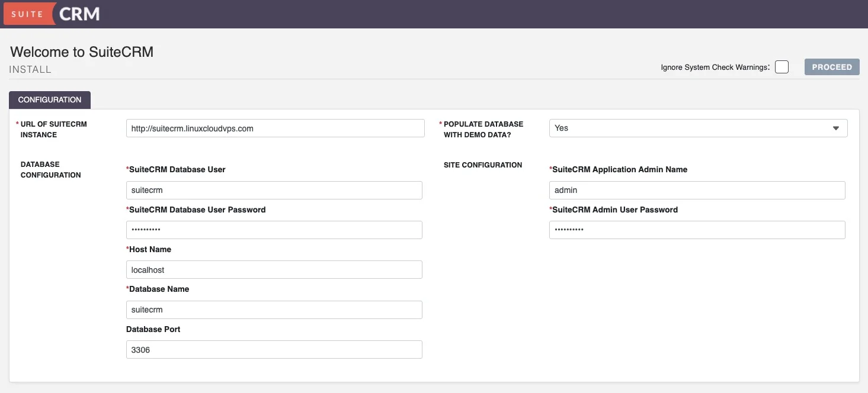The width and height of the screenshot is (868, 393).
Task: Focus the URL of SuiteCRM Instance field
Action: [275, 128]
